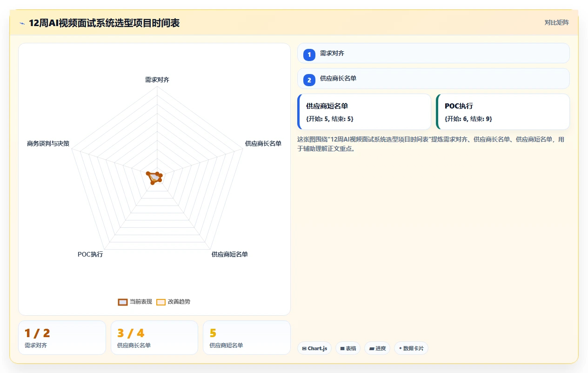This screenshot has height=373, width=588.
Task: Click the 5 供应商短名单 stat card
Action: click(x=247, y=338)
